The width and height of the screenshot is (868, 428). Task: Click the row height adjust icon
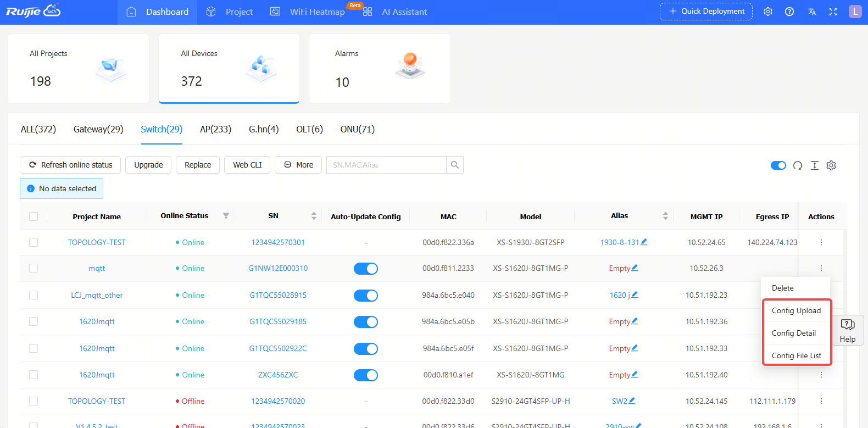pyautogui.click(x=814, y=165)
